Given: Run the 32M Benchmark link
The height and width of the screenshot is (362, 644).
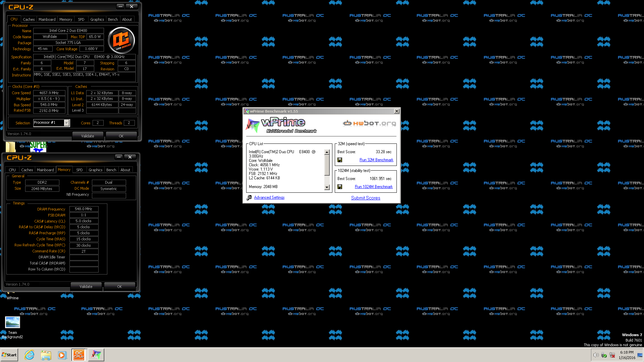Looking at the screenshot, I should point(376,160).
